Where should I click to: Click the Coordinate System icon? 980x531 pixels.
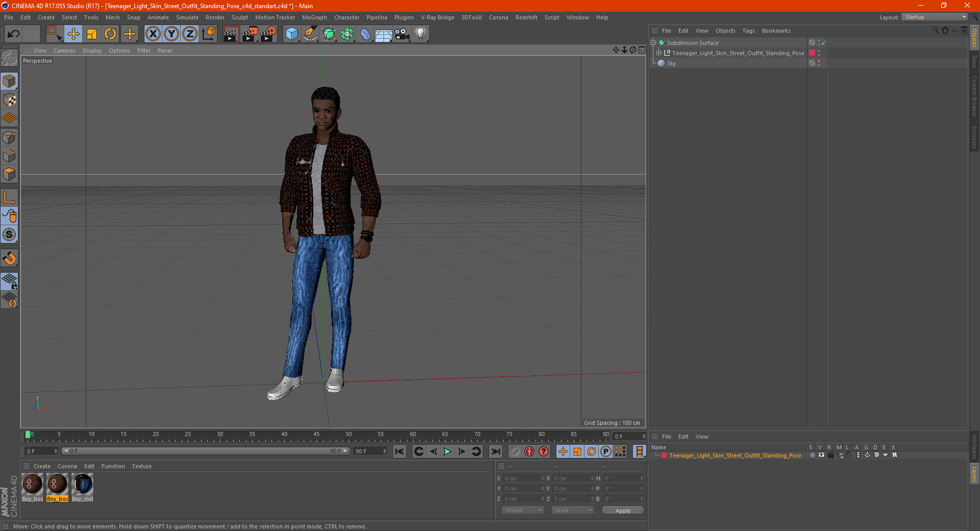point(208,34)
